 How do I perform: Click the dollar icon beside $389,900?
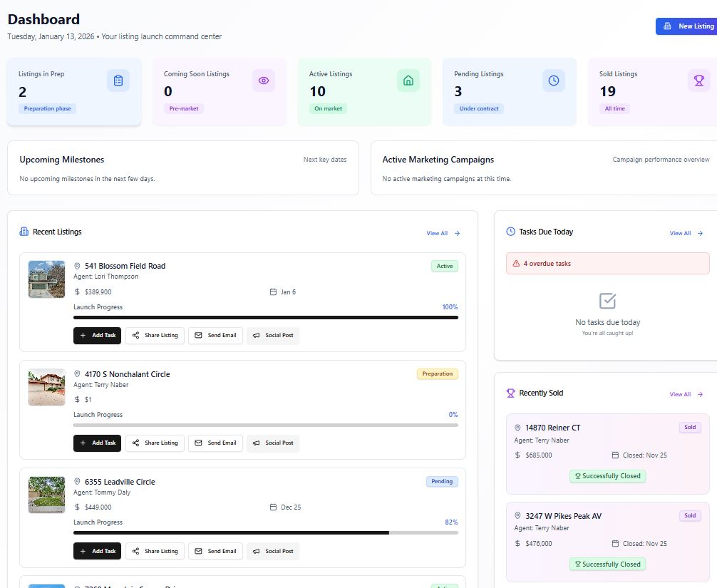[77, 292]
